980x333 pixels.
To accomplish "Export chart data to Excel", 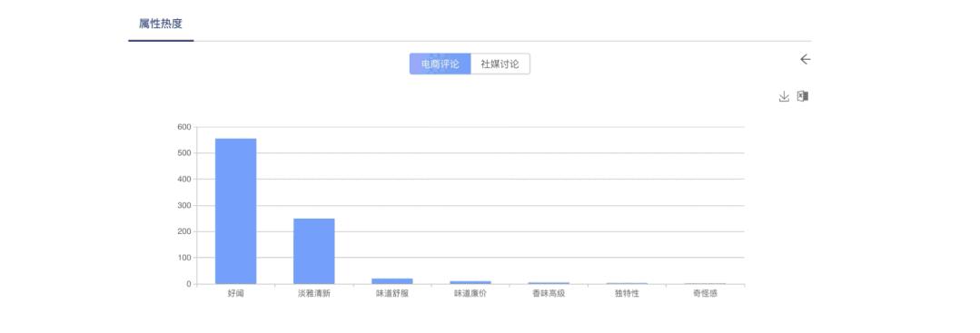I will click(x=803, y=96).
